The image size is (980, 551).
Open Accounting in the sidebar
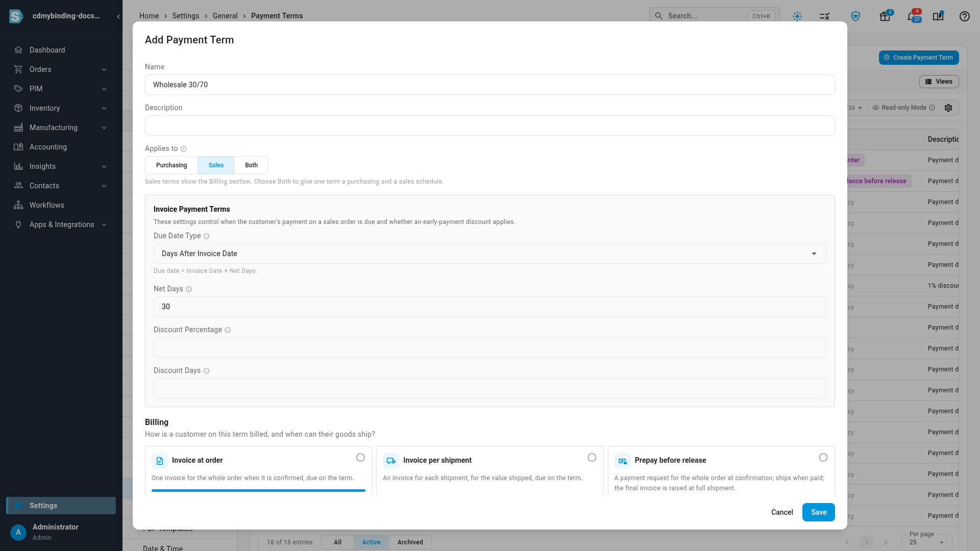click(x=61, y=147)
